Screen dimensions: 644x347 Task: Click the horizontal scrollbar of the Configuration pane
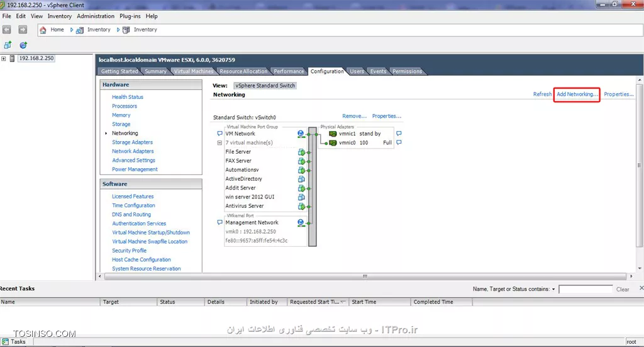365,276
